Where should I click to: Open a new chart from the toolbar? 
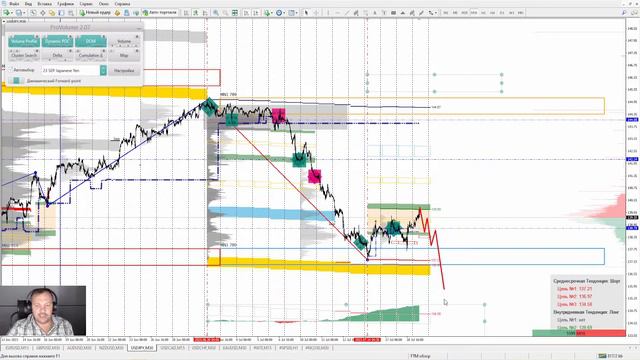coord(7,13)
